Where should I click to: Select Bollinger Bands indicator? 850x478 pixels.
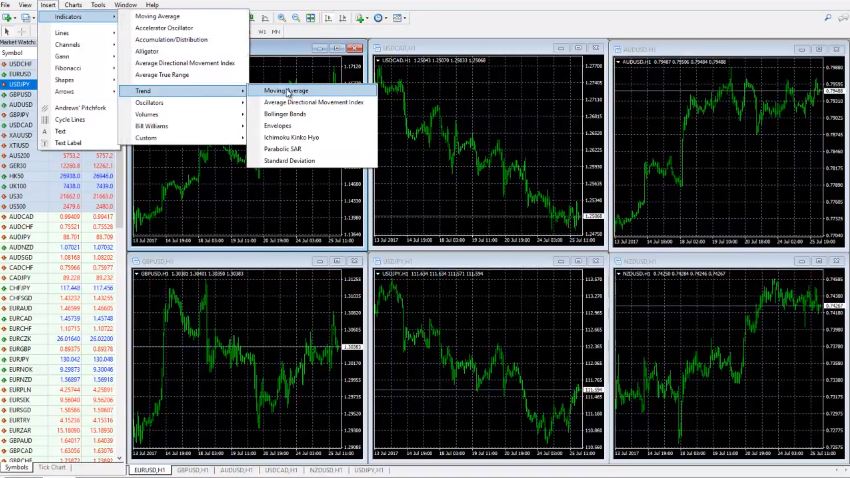284,114
